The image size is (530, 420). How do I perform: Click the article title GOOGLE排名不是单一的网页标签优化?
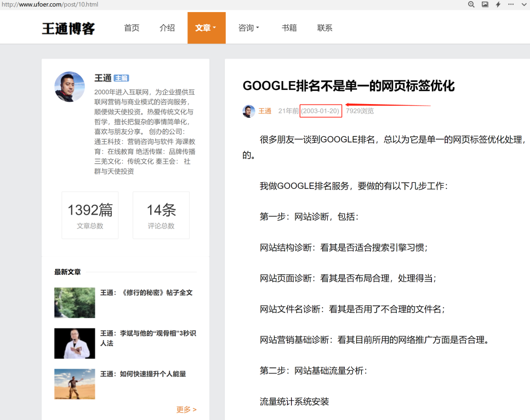[x=349, y=86]
